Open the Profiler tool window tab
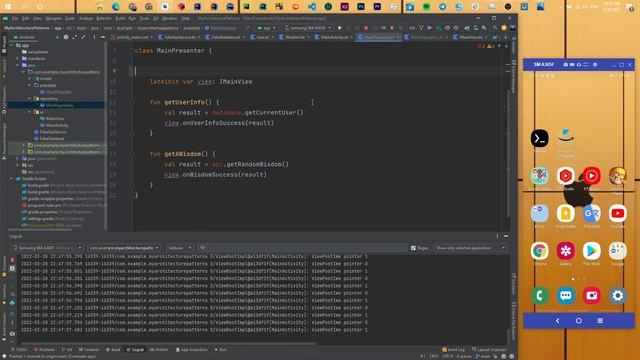The width and height of the screenshot is (640, 360). pos(159,350)
